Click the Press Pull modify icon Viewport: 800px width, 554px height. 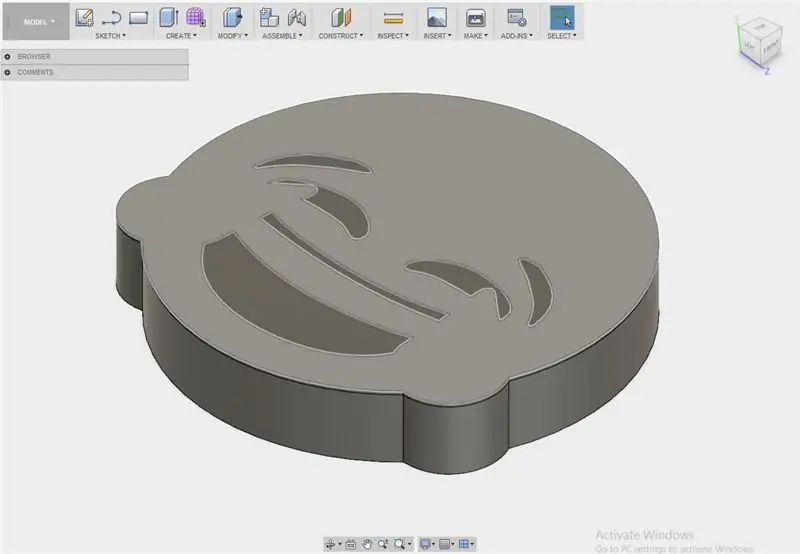pos(232,17)
